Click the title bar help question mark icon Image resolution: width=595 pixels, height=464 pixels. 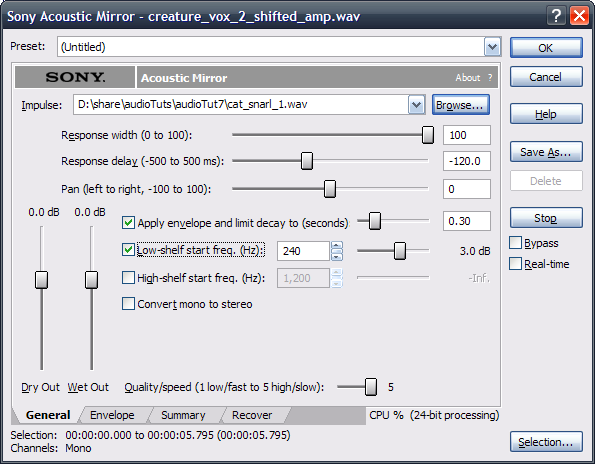pos(557,16)
